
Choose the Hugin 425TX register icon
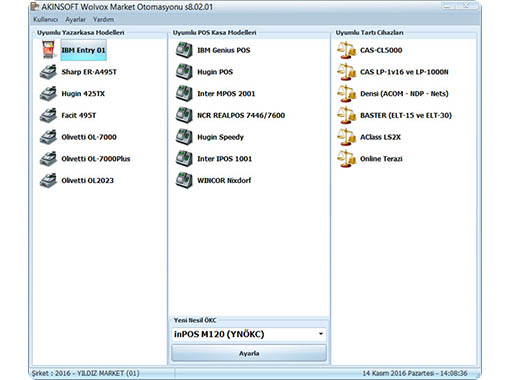pos(48,94)
